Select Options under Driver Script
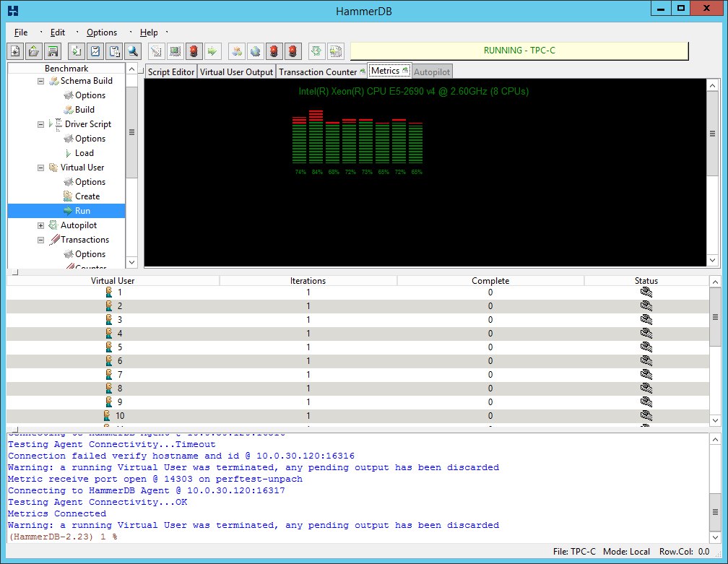 pos(90,139)
